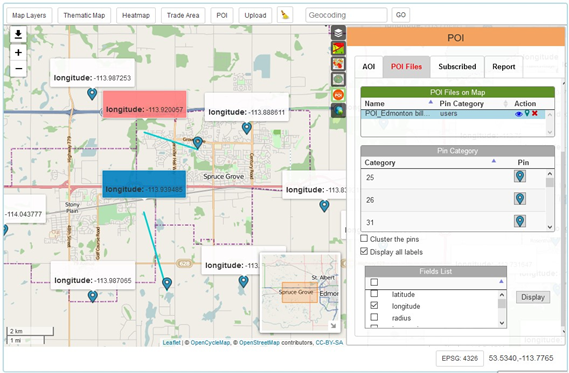
Task: Click into the Geocoding input field
Action: click(346, 15)
